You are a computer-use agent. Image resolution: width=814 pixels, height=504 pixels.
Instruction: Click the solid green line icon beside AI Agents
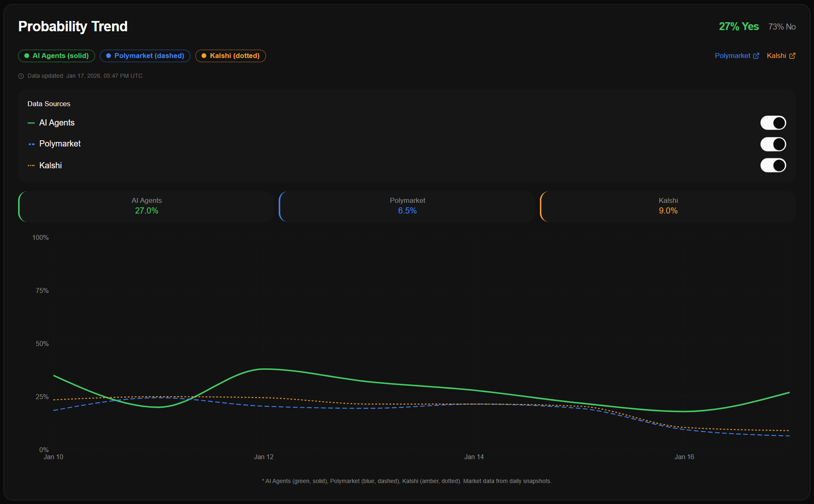[x=31, y=123]
